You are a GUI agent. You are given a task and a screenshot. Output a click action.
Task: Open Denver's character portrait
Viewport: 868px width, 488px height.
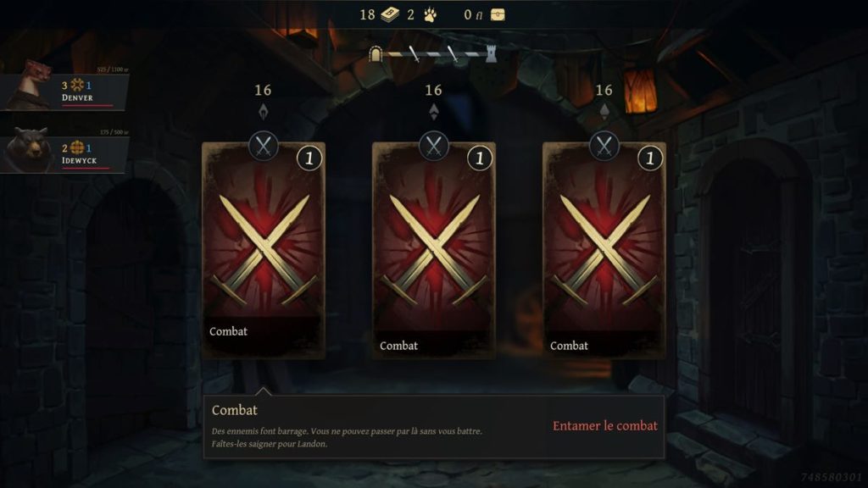coord(32,84)
